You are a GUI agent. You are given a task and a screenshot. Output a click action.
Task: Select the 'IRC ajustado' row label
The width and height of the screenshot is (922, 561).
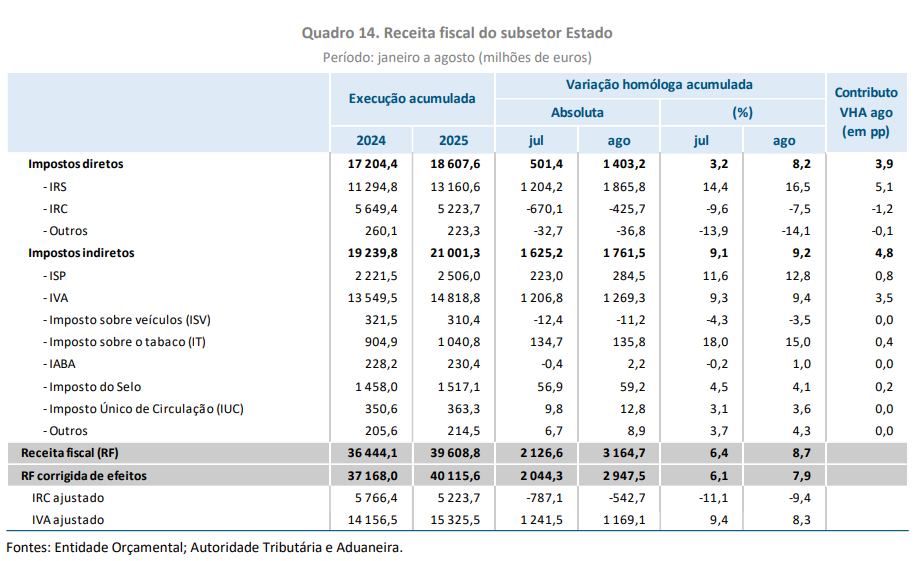click(69, 497)
